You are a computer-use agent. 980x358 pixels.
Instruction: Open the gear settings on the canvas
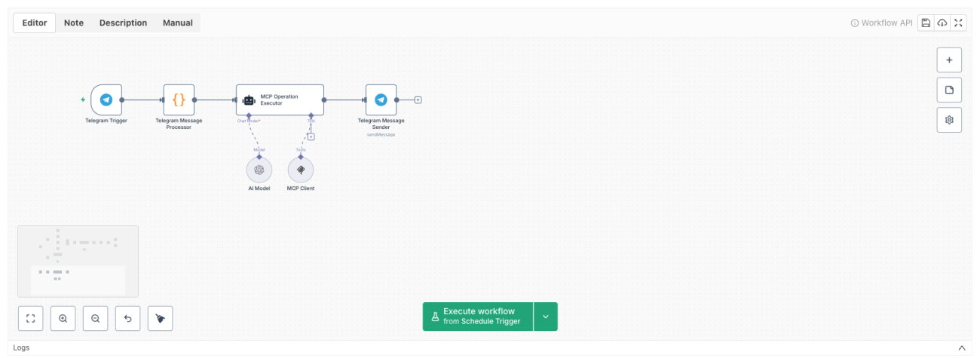[x=949, y=120]
